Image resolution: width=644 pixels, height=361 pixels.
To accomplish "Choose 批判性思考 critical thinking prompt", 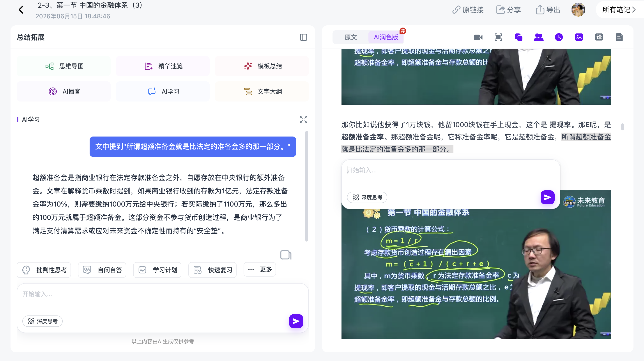I will [44, 270].
